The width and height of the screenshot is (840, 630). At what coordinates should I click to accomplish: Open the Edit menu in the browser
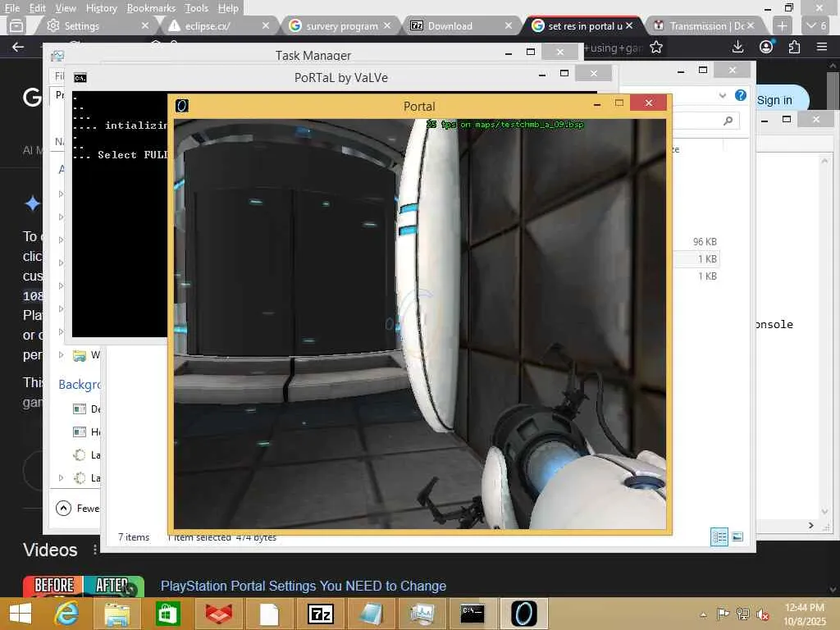pyautogui.click(x=37, y=8)
